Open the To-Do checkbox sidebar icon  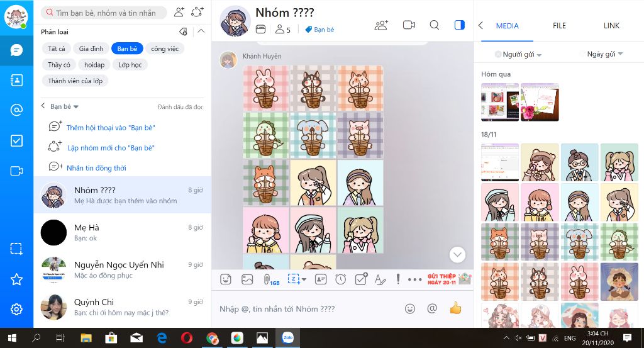[16, 141]
